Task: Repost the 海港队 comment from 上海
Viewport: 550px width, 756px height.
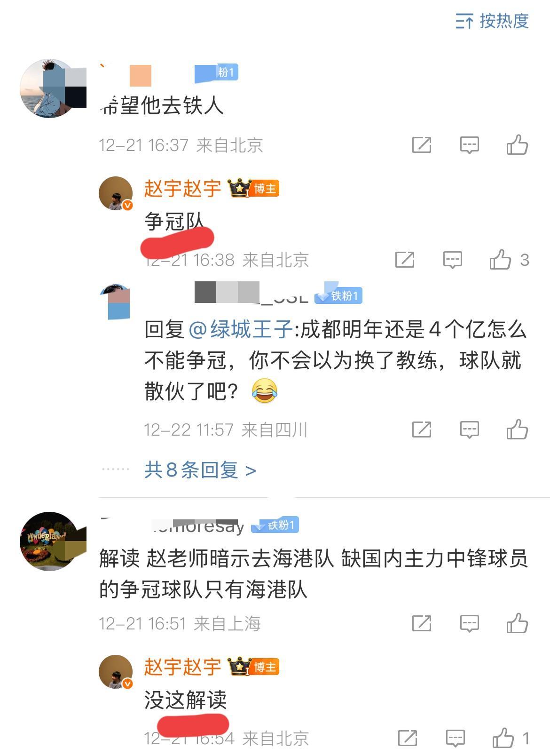Action: click(x=422, y=623)
